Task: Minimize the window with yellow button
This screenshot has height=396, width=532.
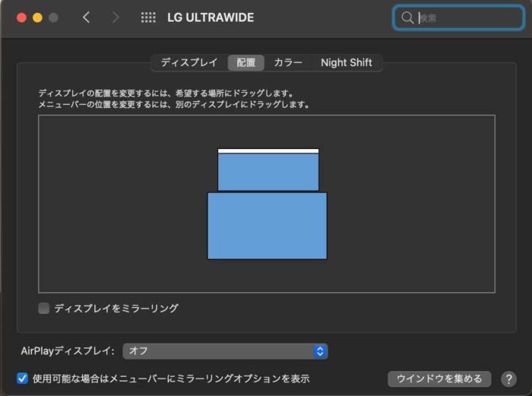Action: (x=37, y=17)
